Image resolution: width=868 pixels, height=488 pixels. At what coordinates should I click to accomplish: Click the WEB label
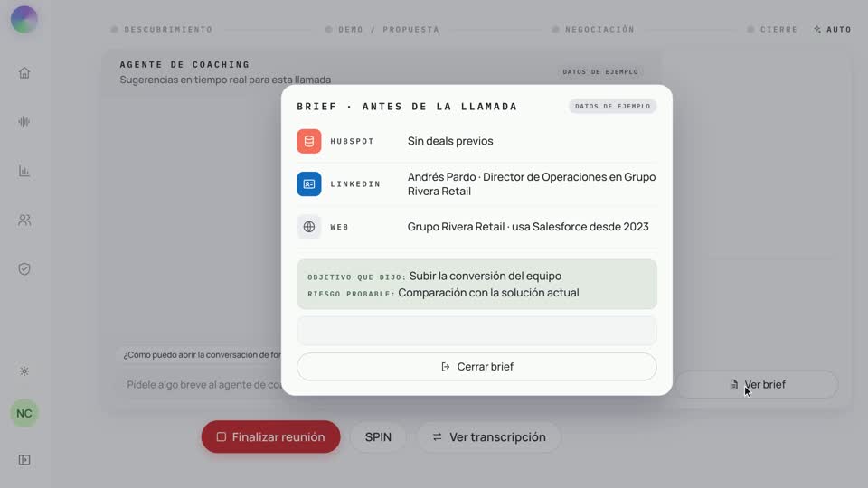pyautogui.click(x=339, y=227)
